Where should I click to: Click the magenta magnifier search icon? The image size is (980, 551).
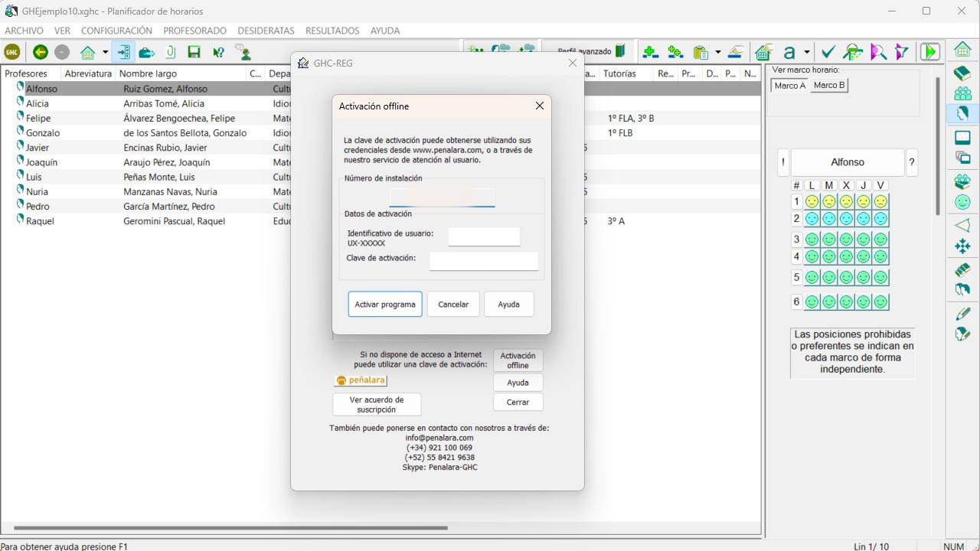[x=878, y=52]
